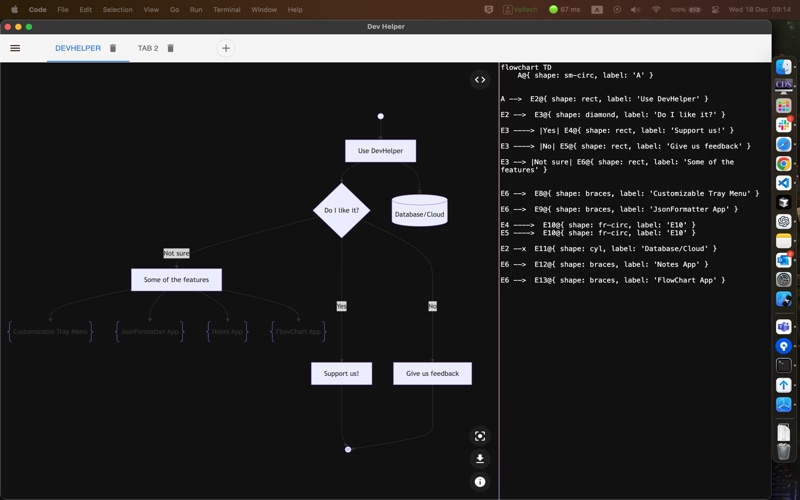Open Terminal from the dock
The height and width of the screenshot is (500, 800).
coord(784,365)
